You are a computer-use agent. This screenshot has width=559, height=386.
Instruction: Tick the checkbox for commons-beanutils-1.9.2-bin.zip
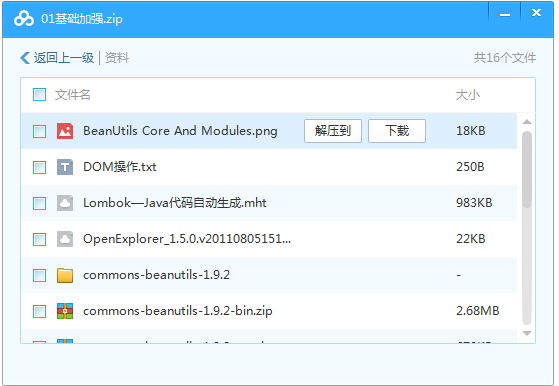39,311
